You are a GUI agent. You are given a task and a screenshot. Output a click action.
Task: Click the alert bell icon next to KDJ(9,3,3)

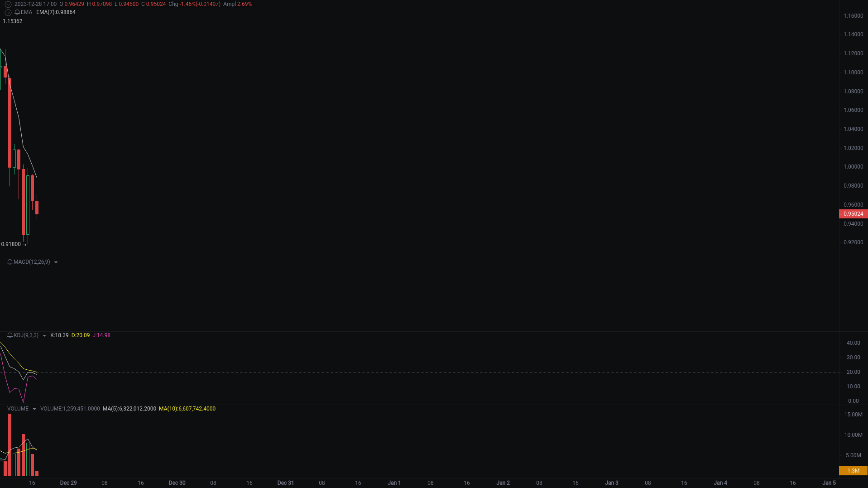[x=9, y=335]
